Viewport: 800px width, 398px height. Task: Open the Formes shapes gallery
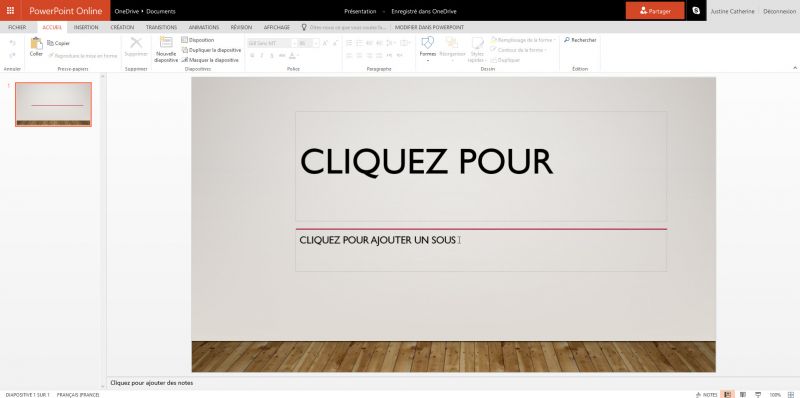point(428,48)
